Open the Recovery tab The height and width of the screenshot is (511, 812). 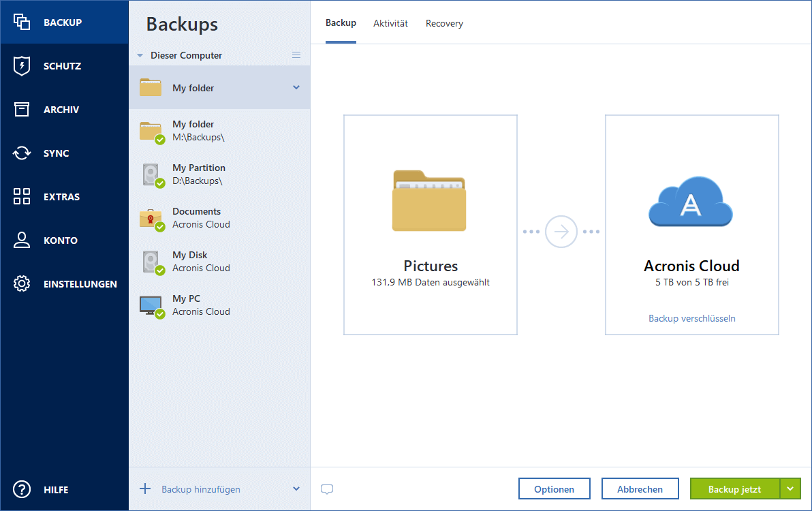443,23
